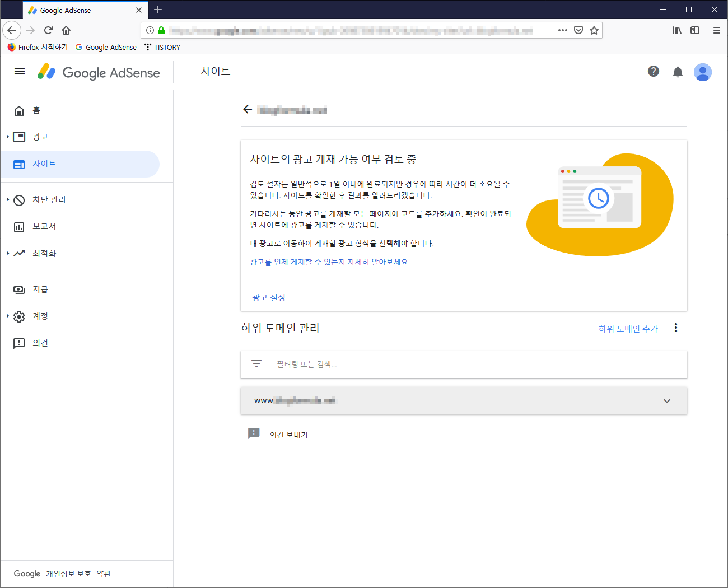Open the Firefox Library icon
Screen dimensions: 728x588
(x=677, y=30)
